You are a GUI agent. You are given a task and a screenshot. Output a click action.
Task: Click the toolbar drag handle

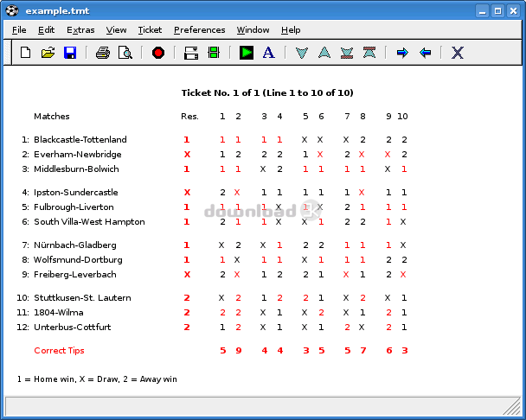(x=8, y=53)
